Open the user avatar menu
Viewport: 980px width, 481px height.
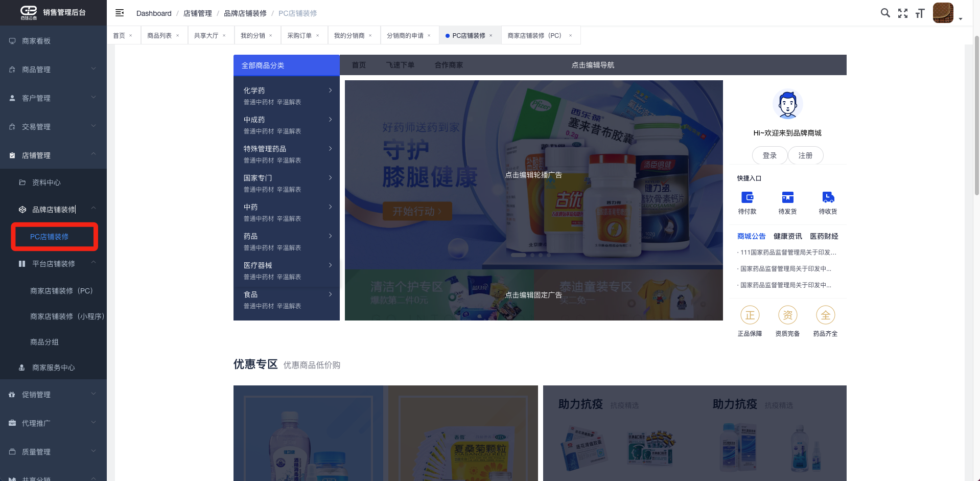[x=943, y=13]
